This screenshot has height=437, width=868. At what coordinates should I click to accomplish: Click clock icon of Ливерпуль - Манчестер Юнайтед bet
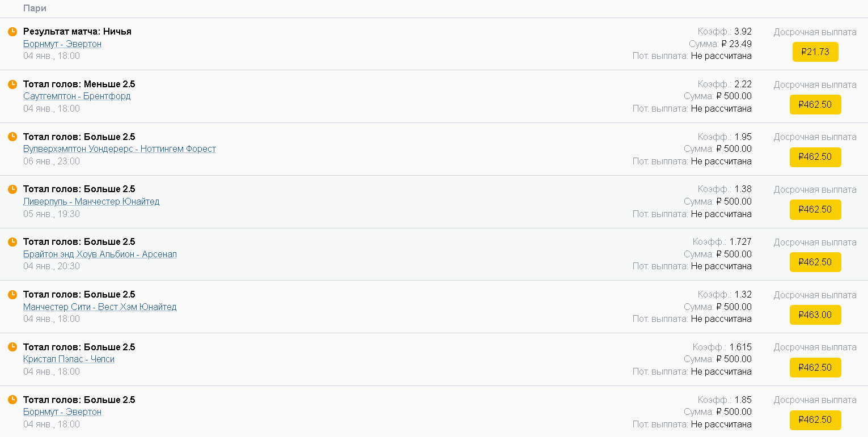12,189
